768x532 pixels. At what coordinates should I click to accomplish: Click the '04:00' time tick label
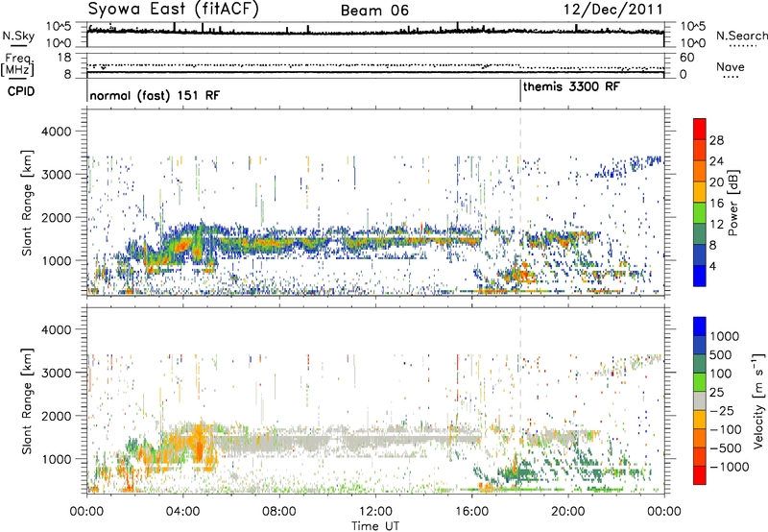click(183, 512)
